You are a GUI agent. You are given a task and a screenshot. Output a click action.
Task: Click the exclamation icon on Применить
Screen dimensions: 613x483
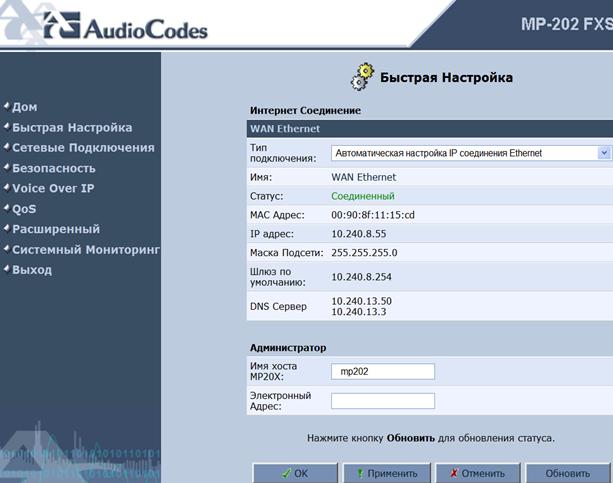(x=360, y=473)
